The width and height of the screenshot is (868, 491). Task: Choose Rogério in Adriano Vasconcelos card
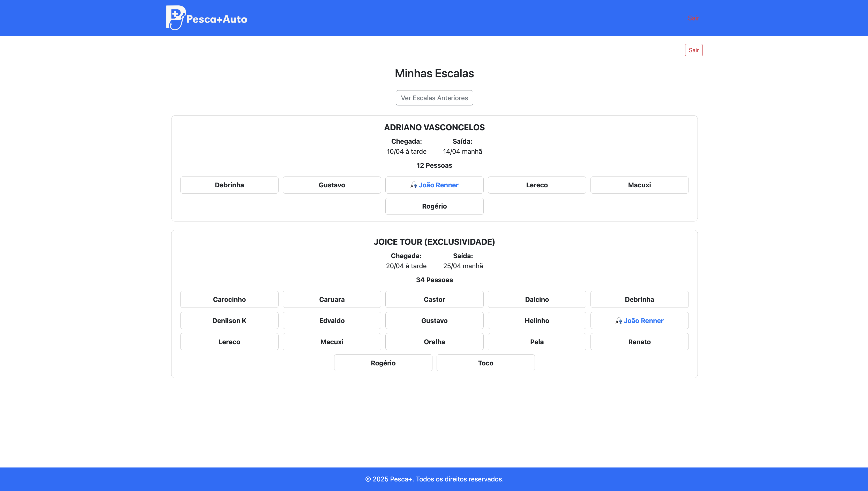(x=434, y=206)
